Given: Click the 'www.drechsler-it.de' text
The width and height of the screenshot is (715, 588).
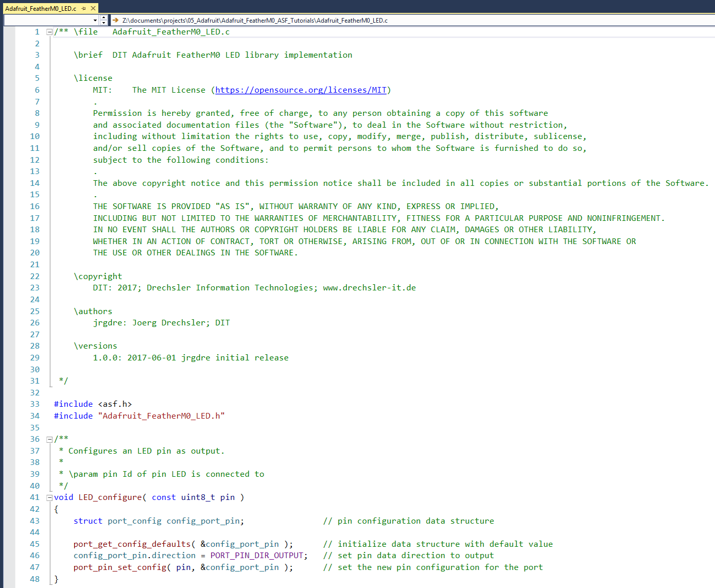Looking at the screenshot, I should [370, 288].
